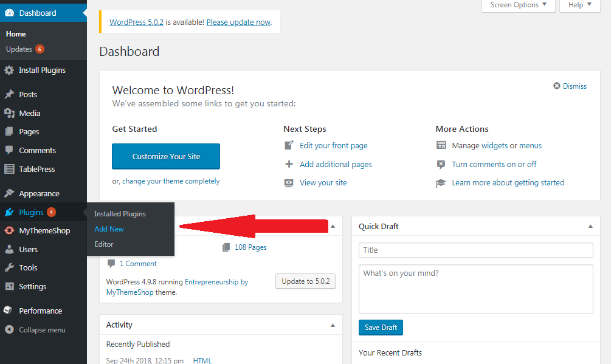The width and height of the screenshot is (611, 364).
Task: Click Edit your front page link
Action: click(x=333, y=146)
